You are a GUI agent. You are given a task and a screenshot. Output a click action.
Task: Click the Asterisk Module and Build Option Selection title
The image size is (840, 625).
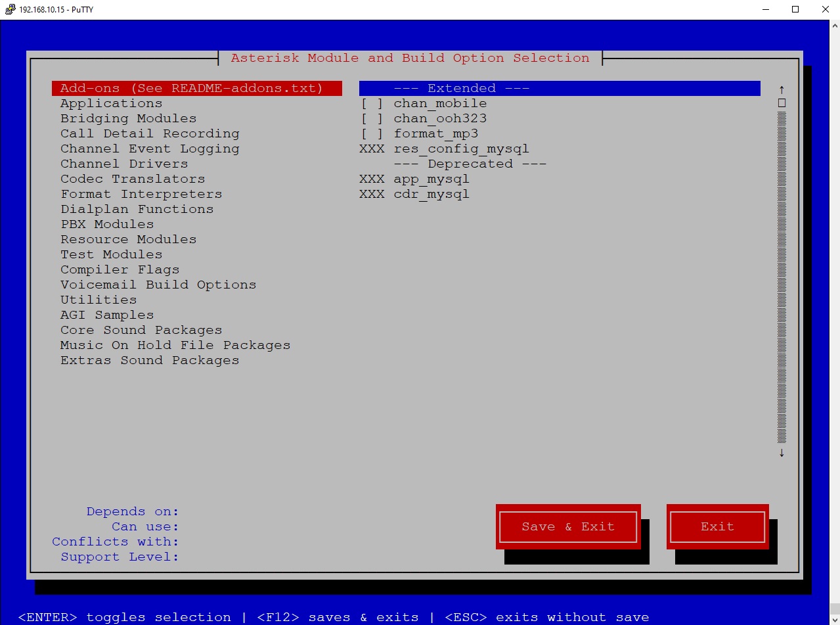(410, 58)
